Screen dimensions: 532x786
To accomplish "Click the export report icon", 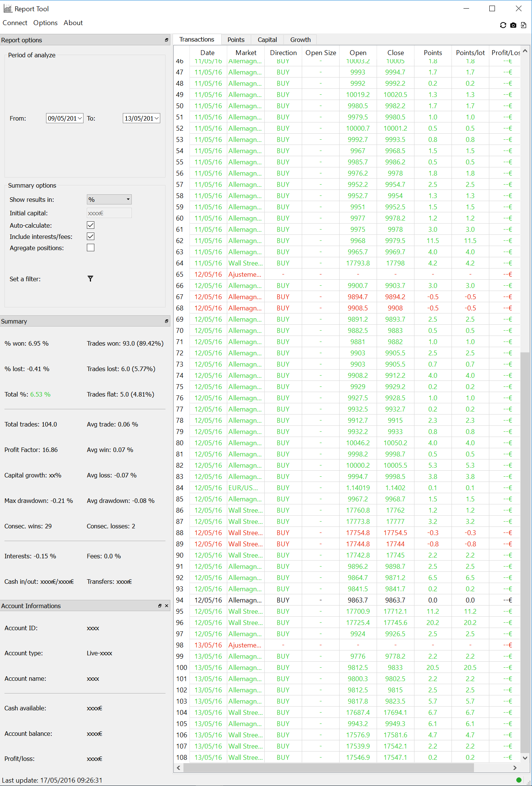I will click(523, 25).
